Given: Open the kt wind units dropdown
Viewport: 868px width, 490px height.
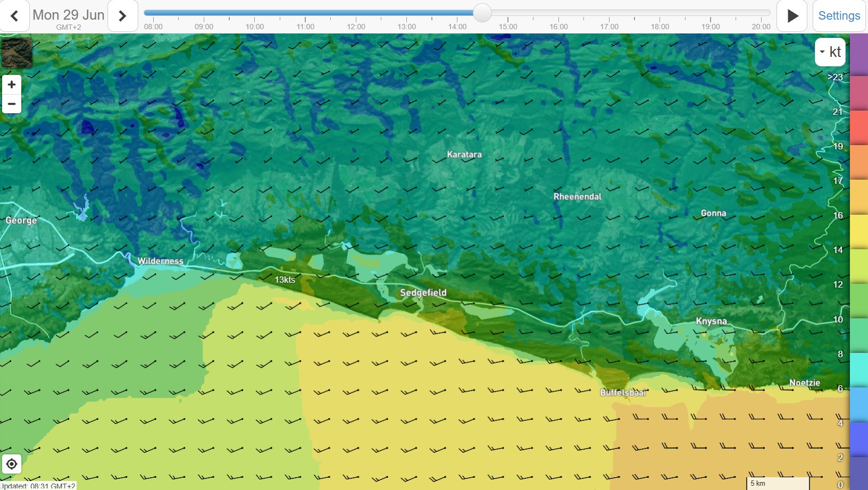Looking at the screenshot, I should click(830, 52).
